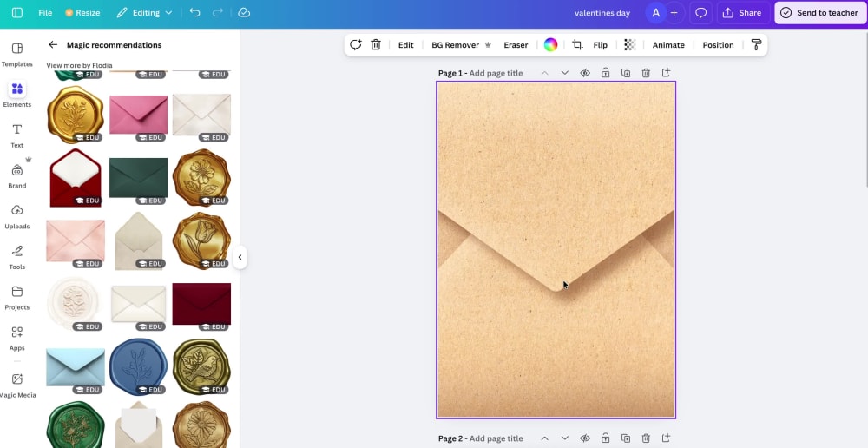Select the dark green envelope element
The image size is (868, 448).
tap(138, 178)
